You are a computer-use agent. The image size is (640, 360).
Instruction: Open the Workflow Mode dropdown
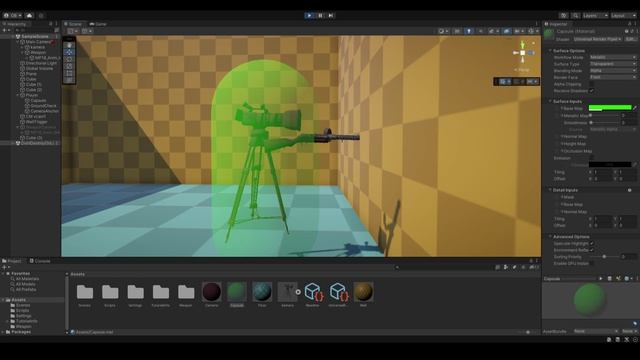coord(613,58)
